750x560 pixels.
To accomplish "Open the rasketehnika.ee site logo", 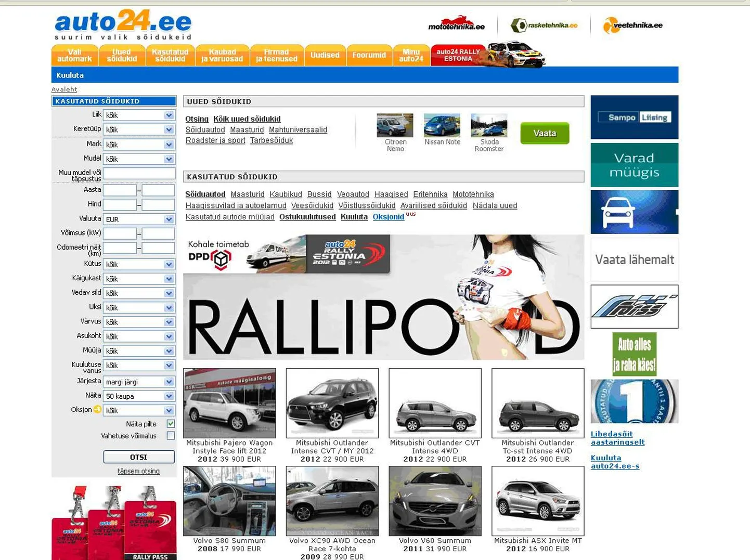I will (x=544, y=25).
